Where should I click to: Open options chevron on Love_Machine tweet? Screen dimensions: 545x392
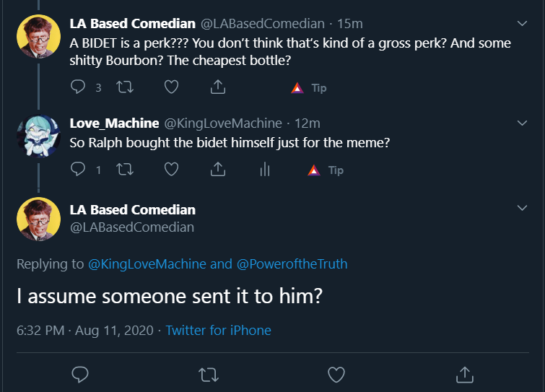(x=522, y=123)
